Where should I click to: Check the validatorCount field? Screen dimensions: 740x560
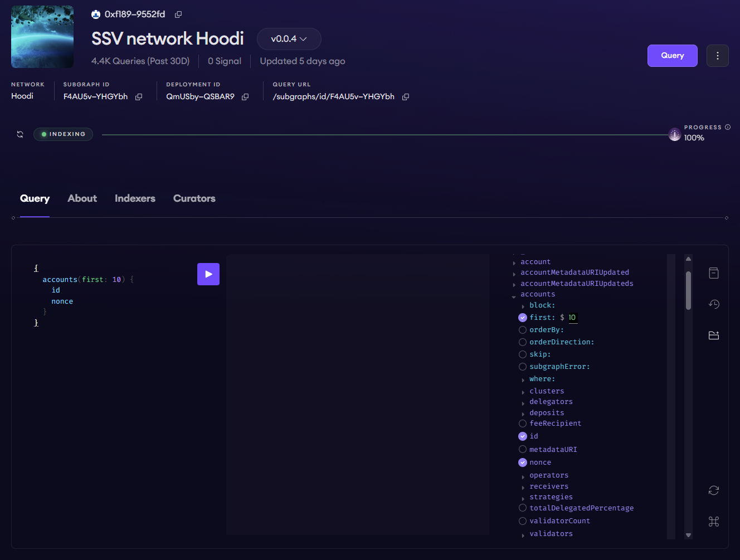(x=523, y=521)
